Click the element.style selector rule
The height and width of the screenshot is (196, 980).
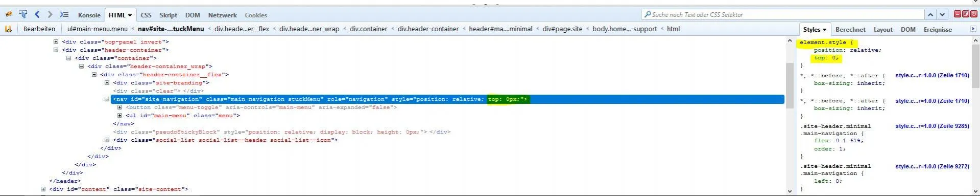(826, 42)
